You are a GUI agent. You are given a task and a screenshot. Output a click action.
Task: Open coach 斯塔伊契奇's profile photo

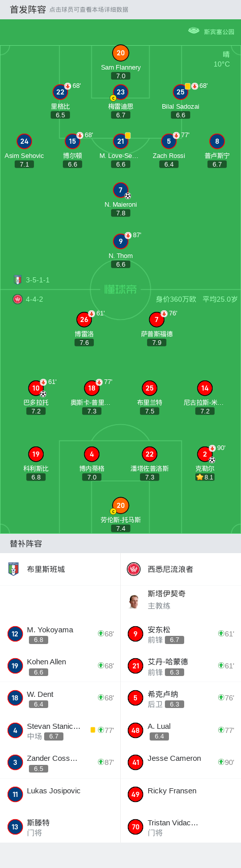(134, 601)
